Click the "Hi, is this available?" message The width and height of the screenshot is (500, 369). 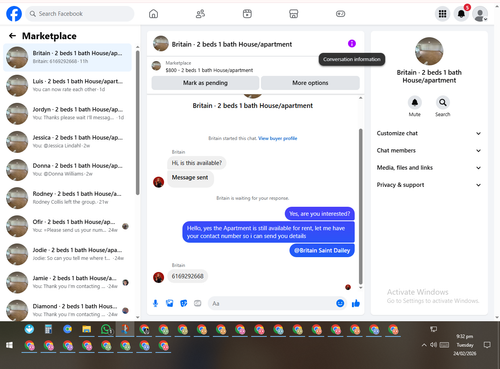tap(196, 163)
